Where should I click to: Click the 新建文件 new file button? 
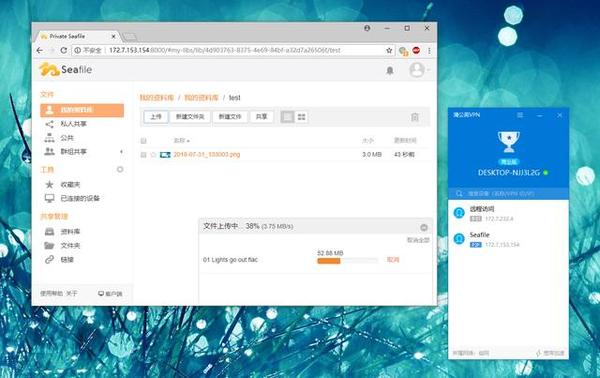pyautogui.click(x=230, y=117)
